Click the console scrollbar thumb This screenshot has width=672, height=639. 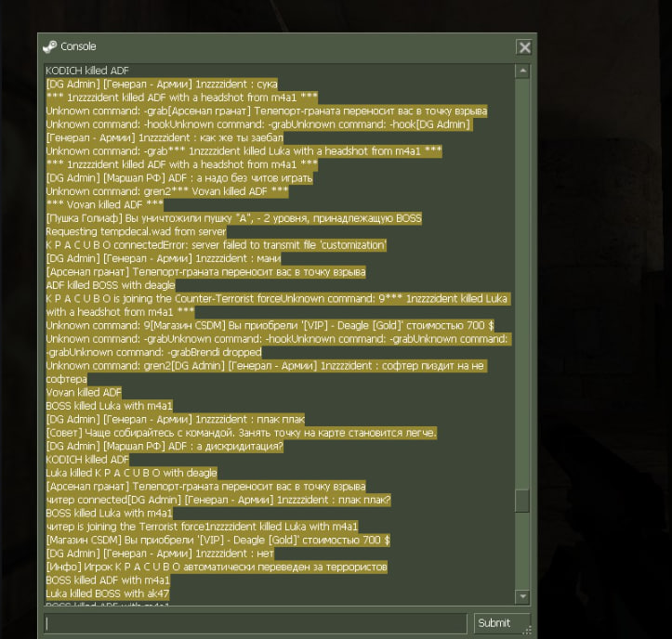[522, 501]
